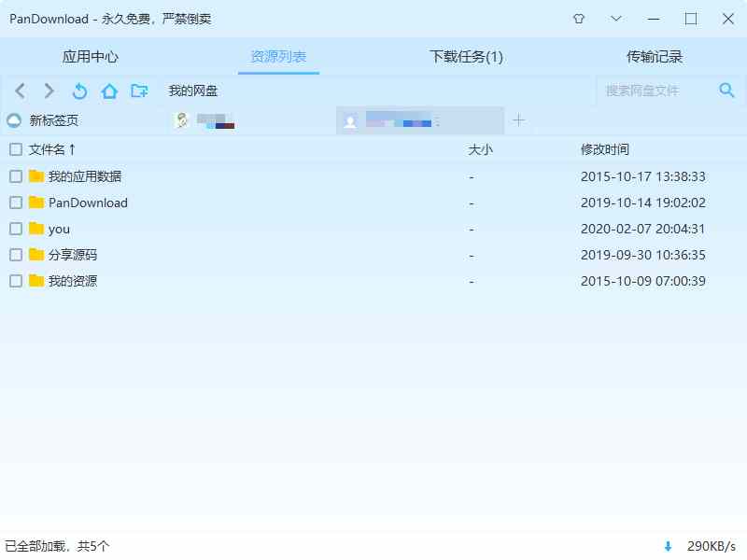
Task: Click the status text 已全部加载，共5个
Action: (x=57, y=546)
